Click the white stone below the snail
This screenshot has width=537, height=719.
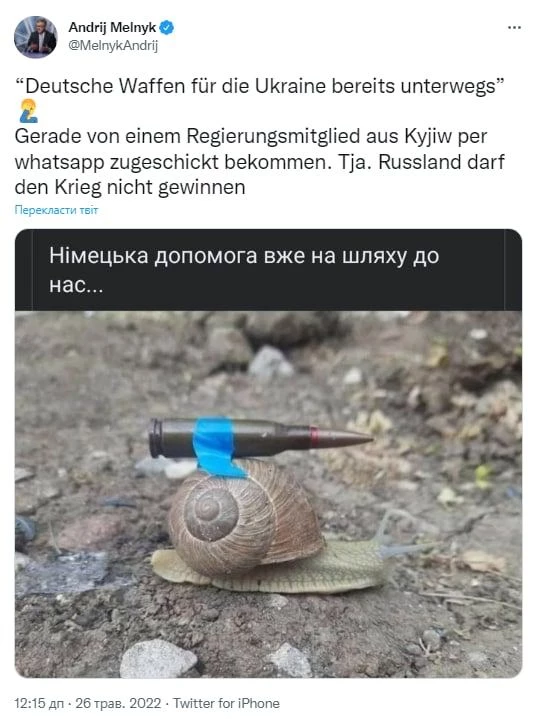159,659
